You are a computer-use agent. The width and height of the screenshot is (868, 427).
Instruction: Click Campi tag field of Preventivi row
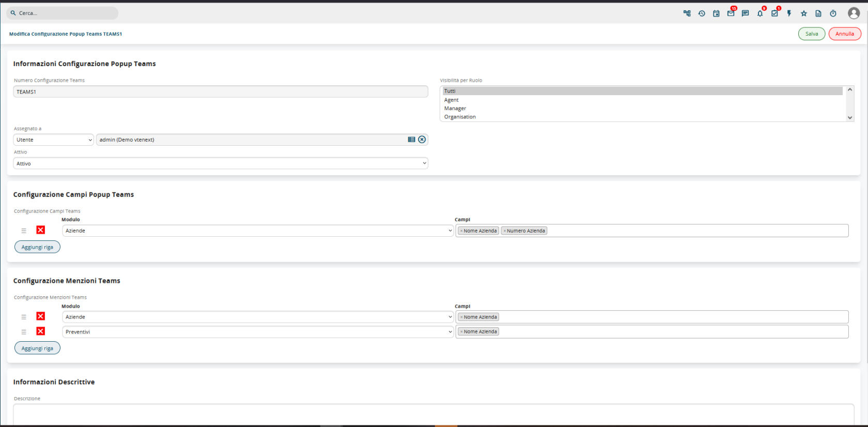click(x=652, y=332)
